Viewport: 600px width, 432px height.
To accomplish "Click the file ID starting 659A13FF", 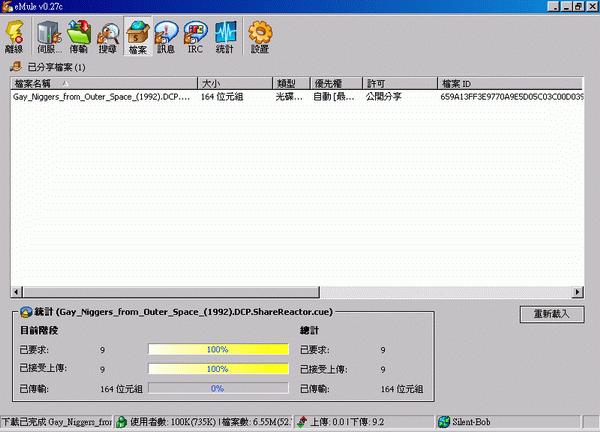I will (512, 97).
